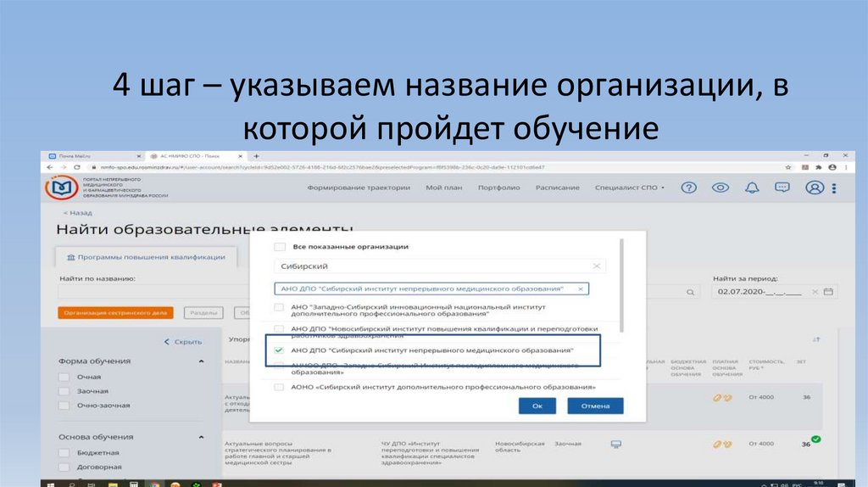Check the 'Очно-заочная' form checkbox
This screenshot has width=868, height=487.
click(64, 406)
